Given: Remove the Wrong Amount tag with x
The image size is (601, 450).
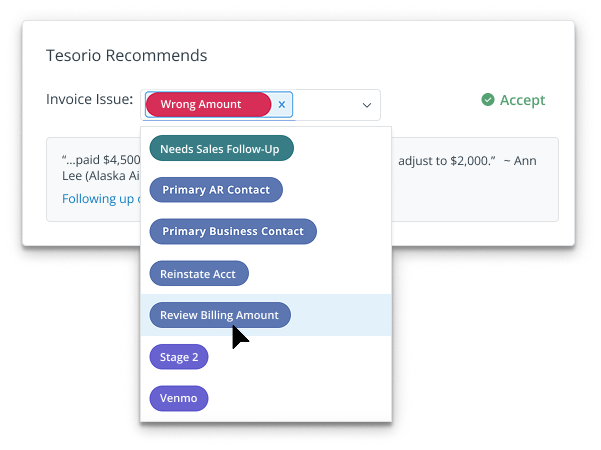Looking at the screenshot, I should 282,104.
